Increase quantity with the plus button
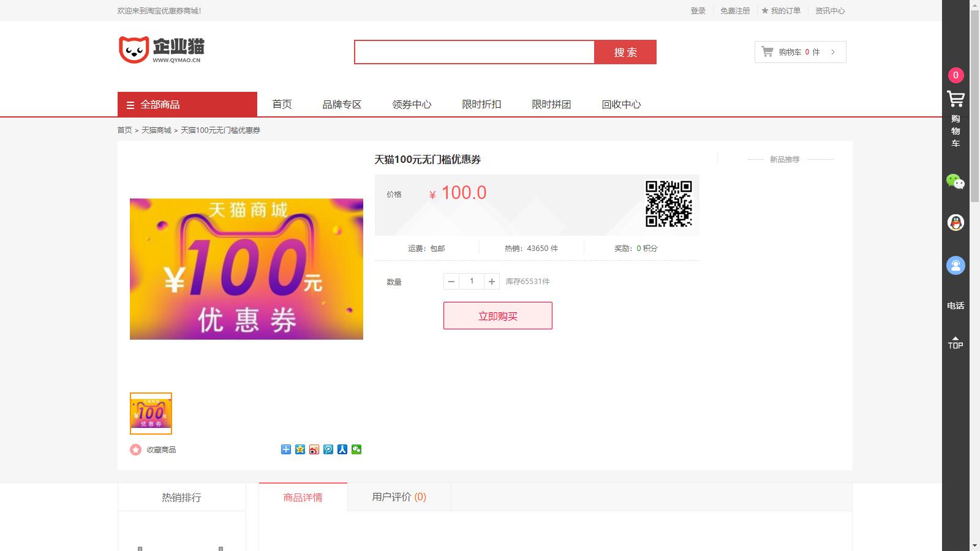The height and width of the screenshot is (551, 980). 491,282
